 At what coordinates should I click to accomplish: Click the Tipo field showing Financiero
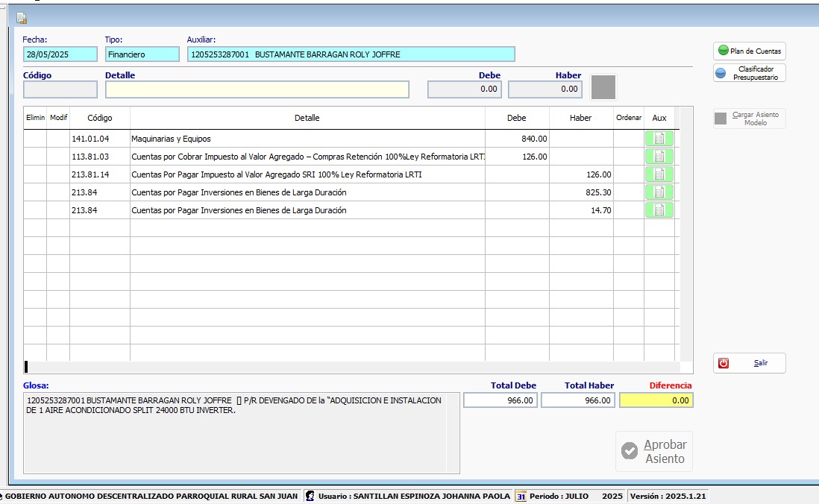[142, 54]
